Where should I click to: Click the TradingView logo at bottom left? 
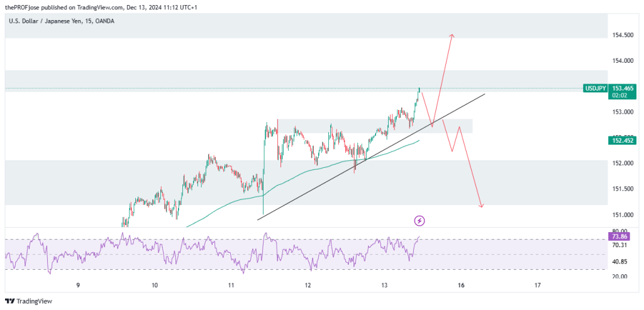pos(29,301)
